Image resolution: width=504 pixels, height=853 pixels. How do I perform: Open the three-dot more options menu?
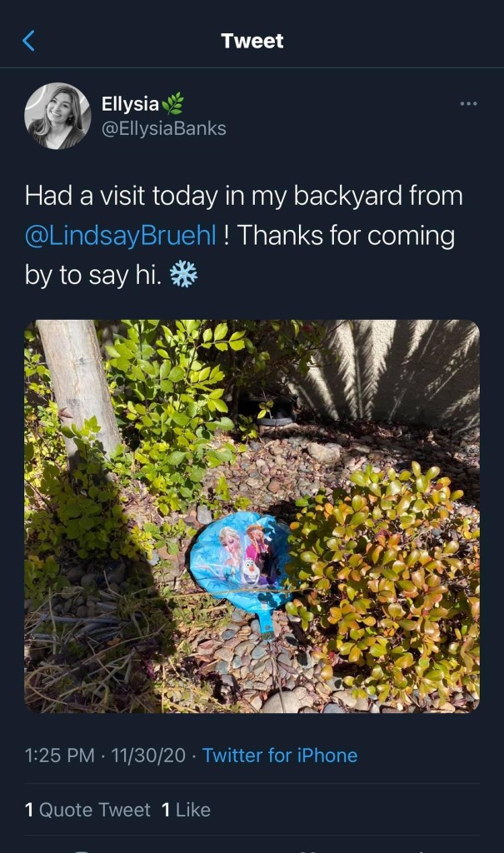pyautogui.click(x=468, y=103)
